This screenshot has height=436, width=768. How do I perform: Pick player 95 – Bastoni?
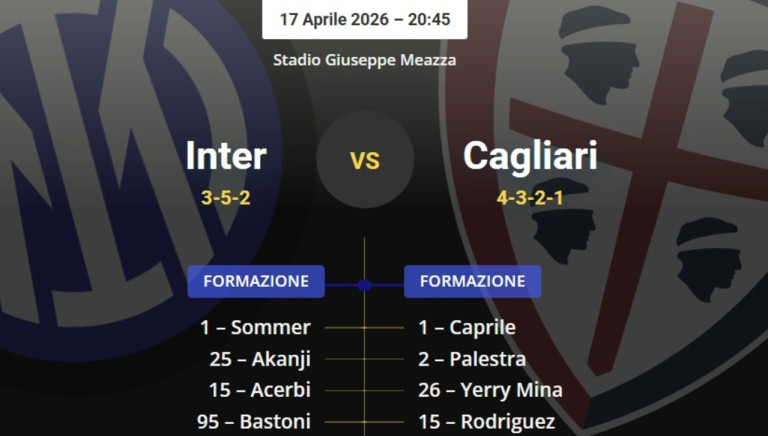tap(254, 422)
